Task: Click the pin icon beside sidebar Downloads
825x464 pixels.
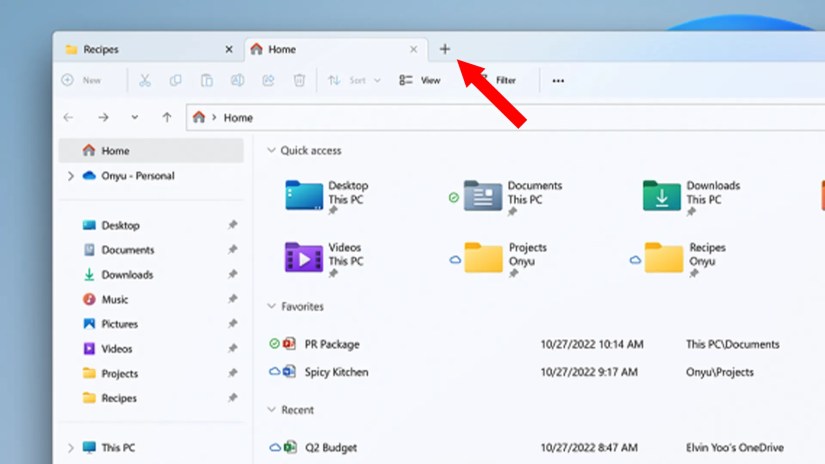Action: click(x=232, y=274)
